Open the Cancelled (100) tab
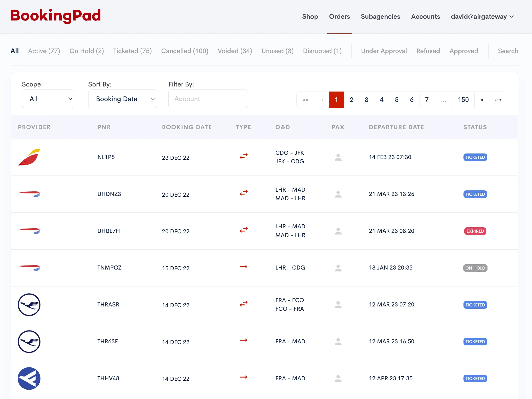This screenshot has height=399, width=532. pos(185,51)
